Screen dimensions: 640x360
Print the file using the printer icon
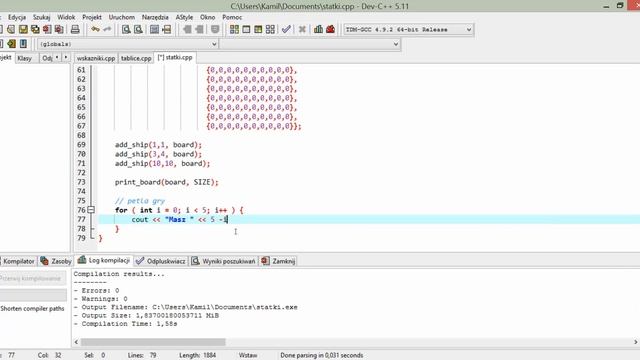pyautogui.click(x=75, y=29)
